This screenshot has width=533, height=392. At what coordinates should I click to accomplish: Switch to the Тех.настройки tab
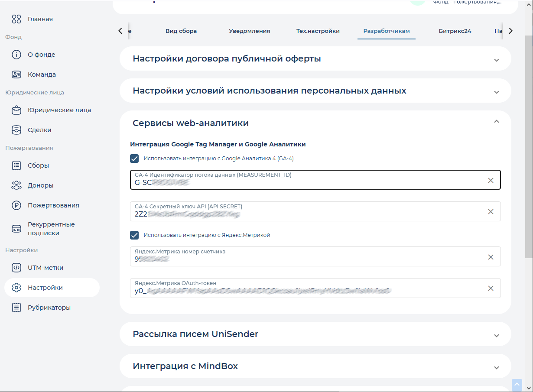318,31
